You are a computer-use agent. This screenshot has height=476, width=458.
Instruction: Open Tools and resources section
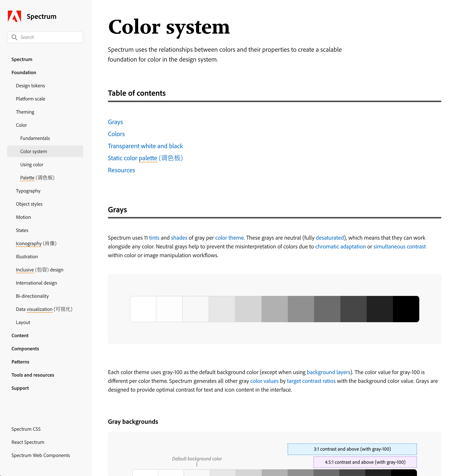[33, 375]
